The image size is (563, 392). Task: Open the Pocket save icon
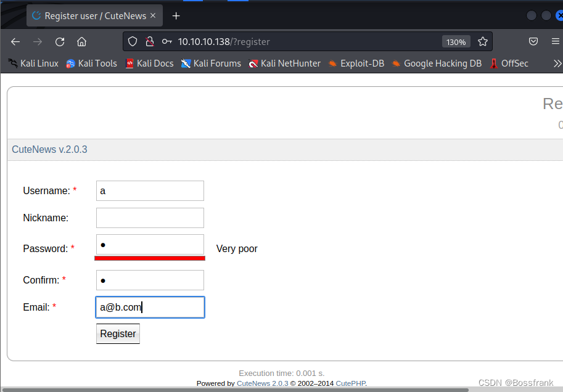click(533, 42)
